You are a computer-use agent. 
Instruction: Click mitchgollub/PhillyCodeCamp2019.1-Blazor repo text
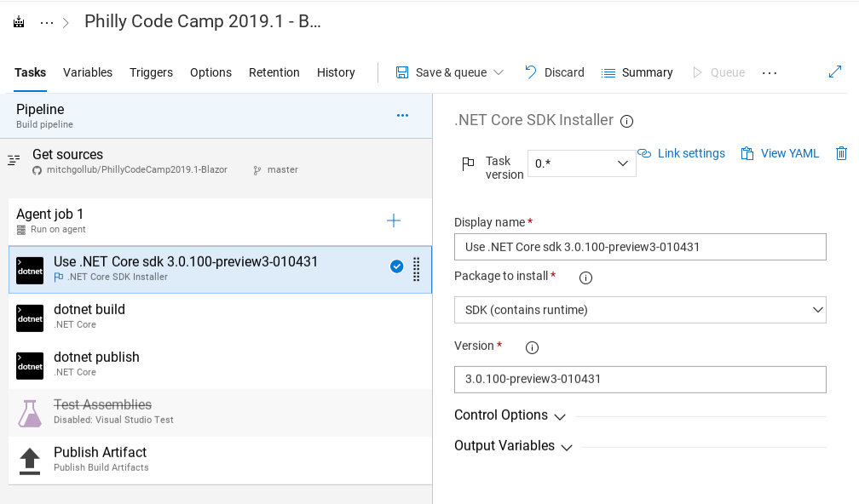point(137,169)
